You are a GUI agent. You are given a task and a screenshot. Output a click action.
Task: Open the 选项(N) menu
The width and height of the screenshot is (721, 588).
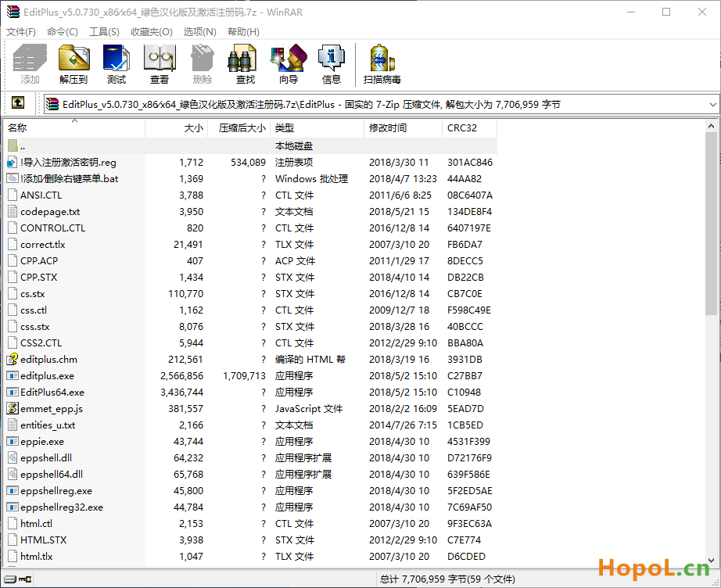coord(200,32)
